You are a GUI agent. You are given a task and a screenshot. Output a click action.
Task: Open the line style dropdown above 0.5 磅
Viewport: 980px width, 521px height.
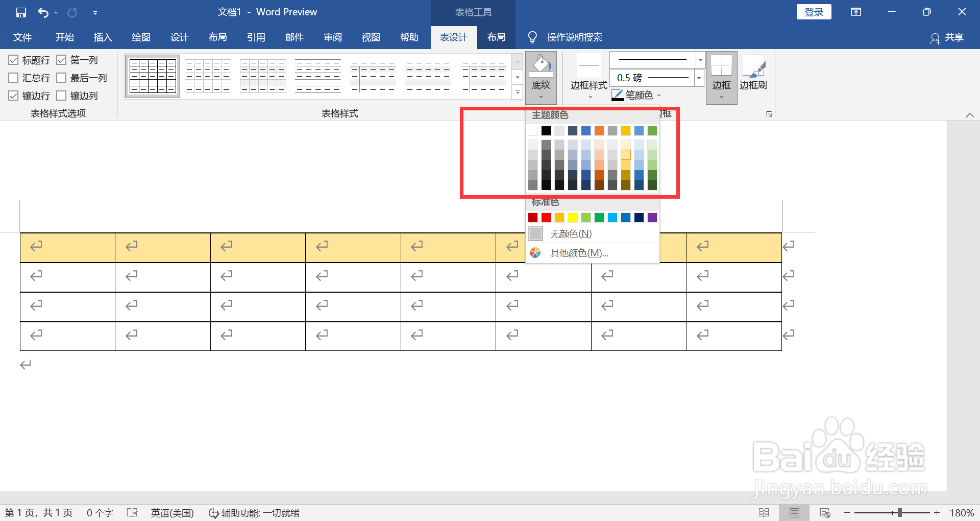point(700,60)
